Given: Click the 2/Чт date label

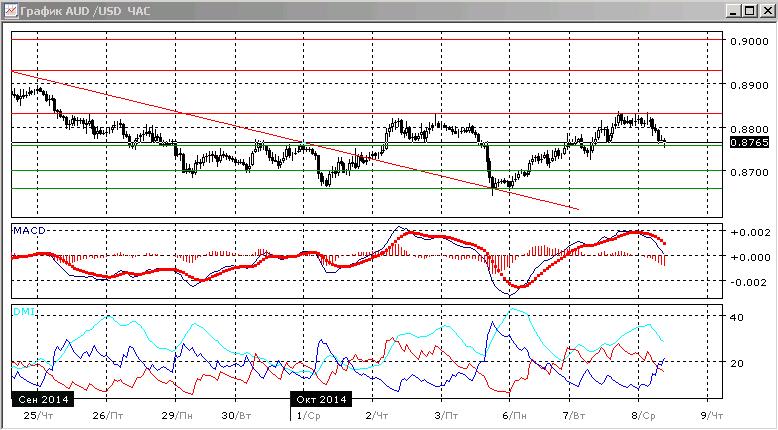Looking at the screenshot, I should pos(377,415).
